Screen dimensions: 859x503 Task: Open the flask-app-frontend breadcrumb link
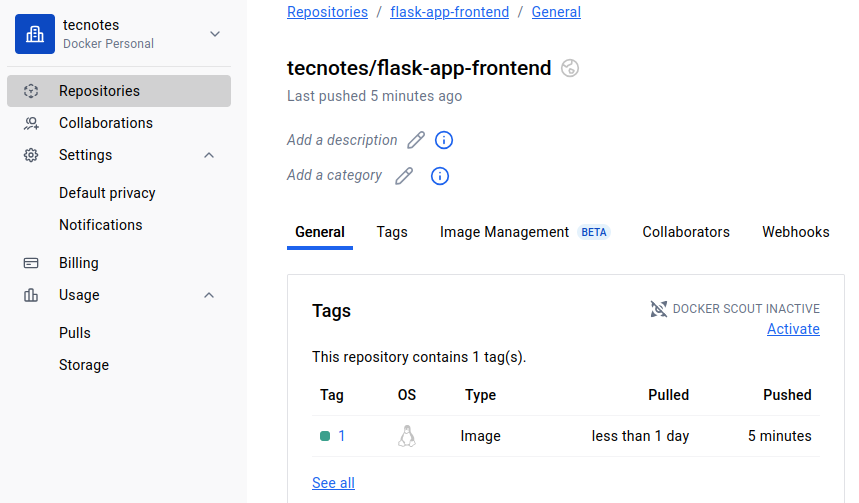pos(449,12)
